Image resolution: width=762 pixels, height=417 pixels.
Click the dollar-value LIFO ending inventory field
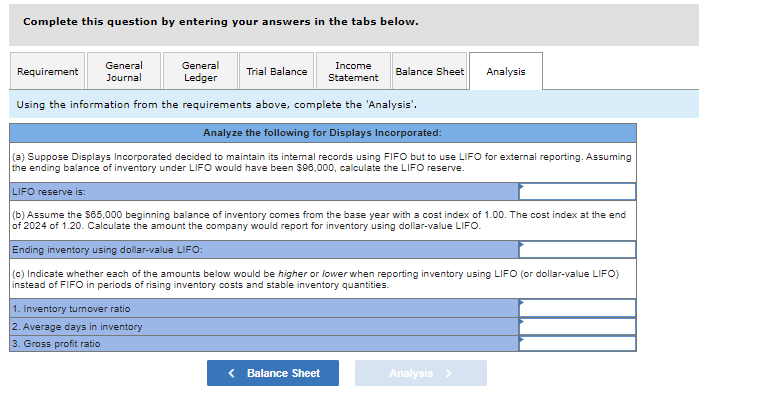[x=577, y=250]
